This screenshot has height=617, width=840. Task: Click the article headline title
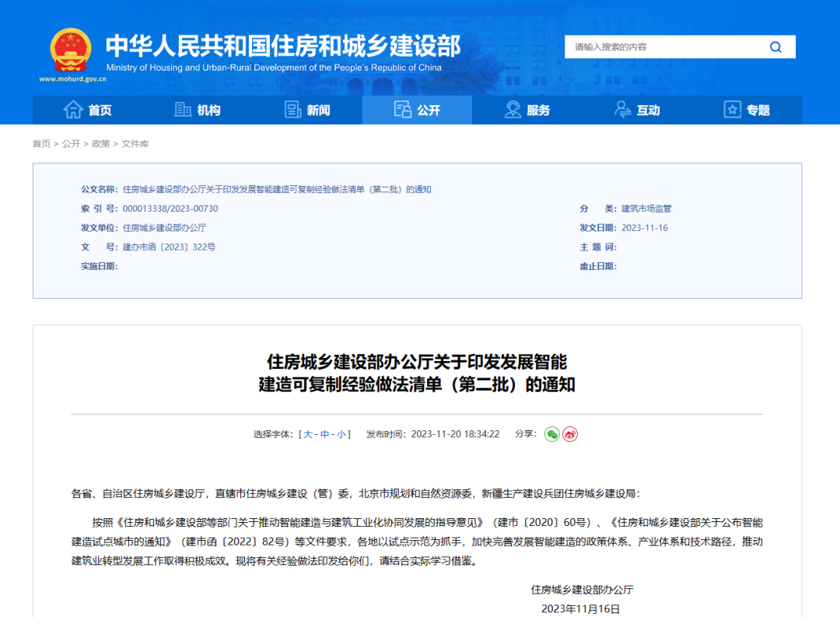pos(417,373)
